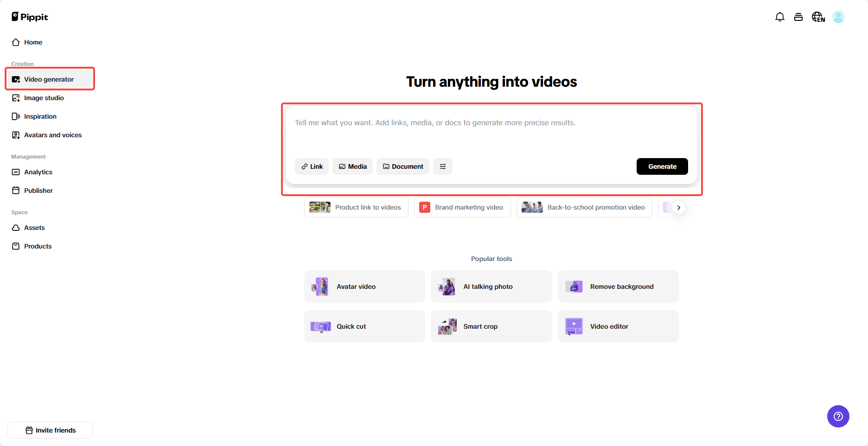Open the generation settings sliders icon
This screenshot has width=868, height=446.
click(x=442, y=166)
